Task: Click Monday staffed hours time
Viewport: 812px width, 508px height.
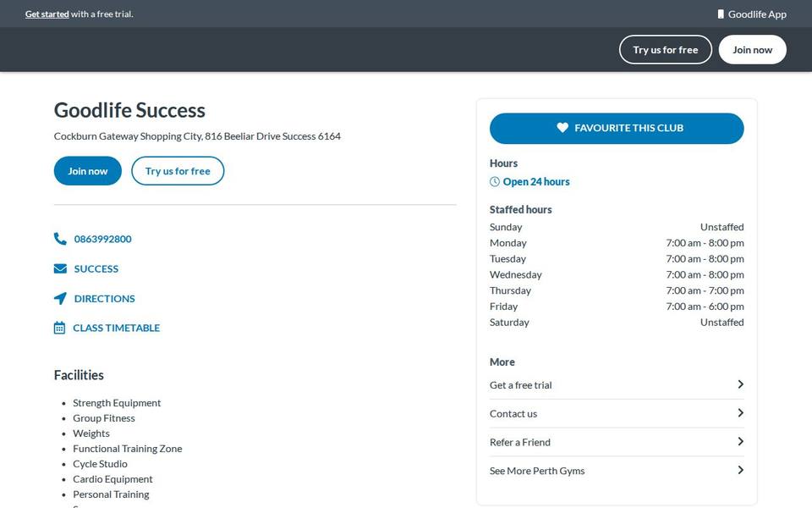Action: click(x=705, y=243)
